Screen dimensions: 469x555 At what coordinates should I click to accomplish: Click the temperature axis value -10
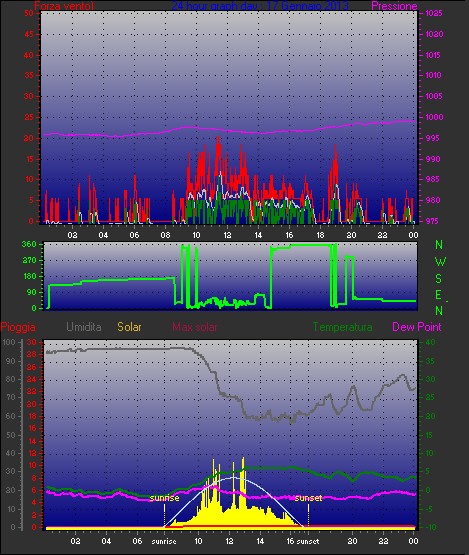click(430, 527)
